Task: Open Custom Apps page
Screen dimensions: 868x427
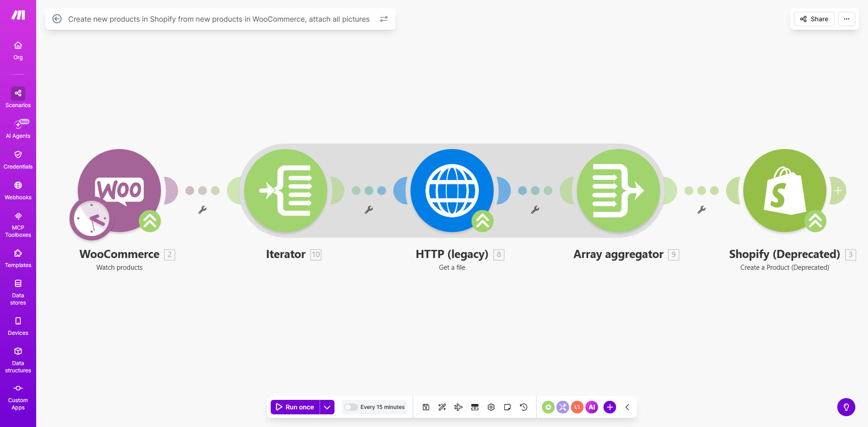Action: tap(18, 398)
